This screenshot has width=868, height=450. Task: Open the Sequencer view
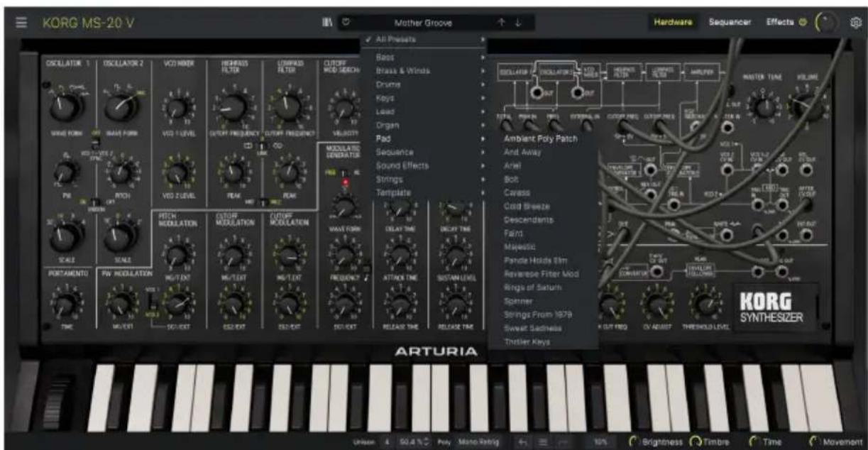730,23
